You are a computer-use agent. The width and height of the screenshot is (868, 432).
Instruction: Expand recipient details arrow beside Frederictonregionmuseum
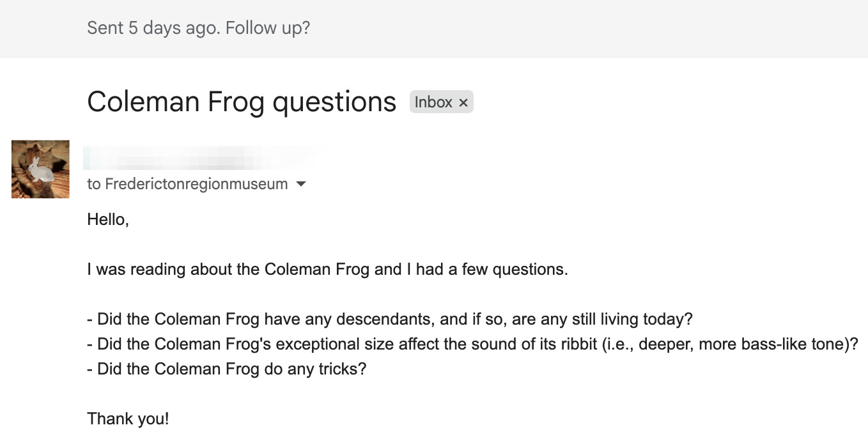tap(300, 185)
